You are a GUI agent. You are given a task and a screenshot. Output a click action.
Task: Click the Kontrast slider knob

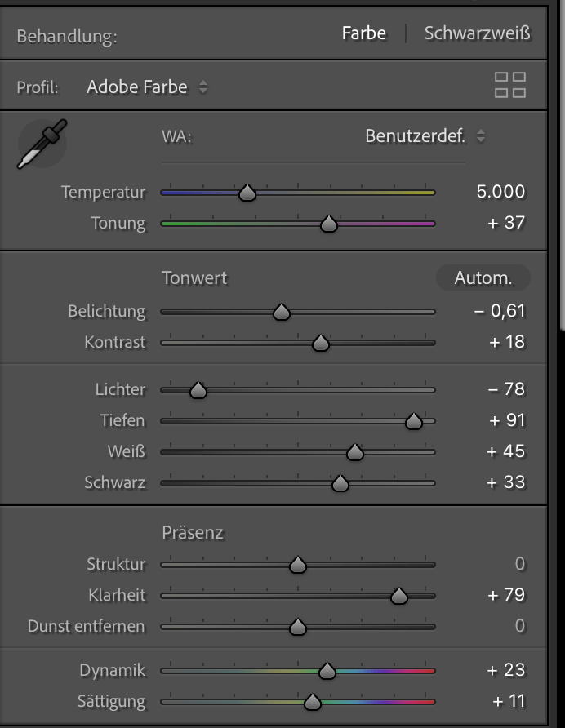(x=320, y=344)
